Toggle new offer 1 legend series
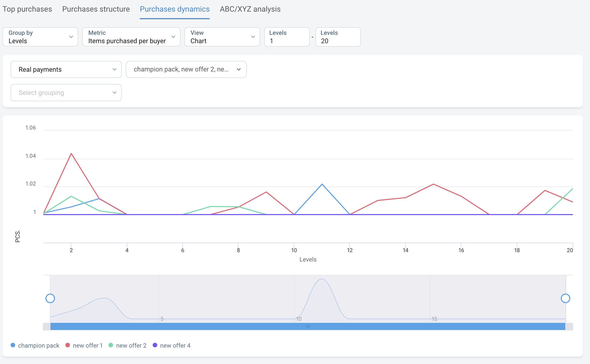Screen dimensions: 590x364 tap(84, 345)
